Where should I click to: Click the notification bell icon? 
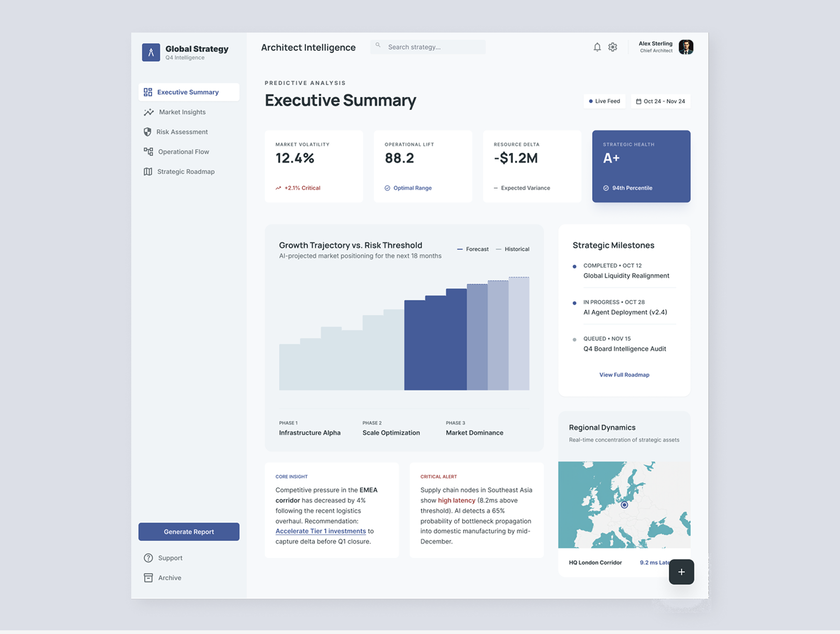point(597,47)
